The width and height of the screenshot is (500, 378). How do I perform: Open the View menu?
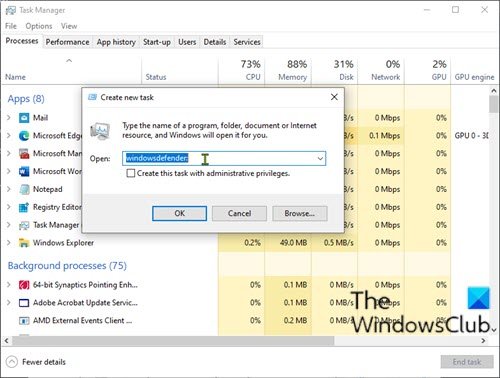coord(69,26)
